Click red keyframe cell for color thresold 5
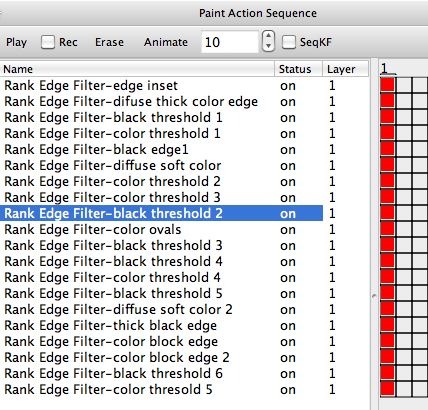Screen dimensions: 428x410 click(x=388, y=389)
